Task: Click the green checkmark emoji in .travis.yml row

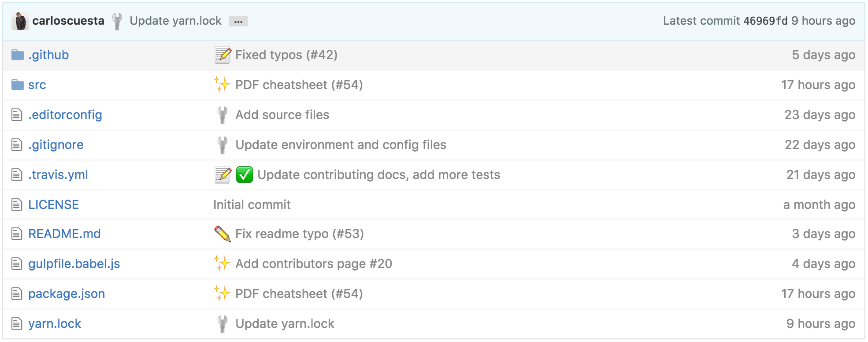Action: click(244, 175)
